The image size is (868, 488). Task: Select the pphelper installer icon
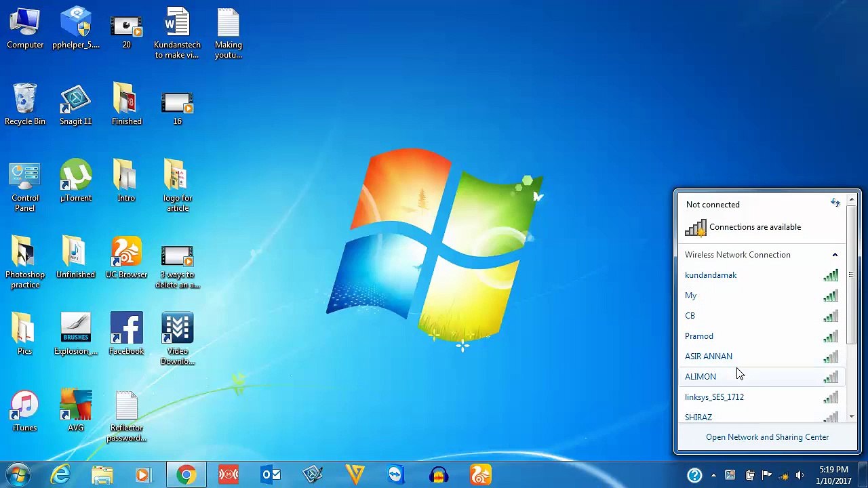pos(75,28)
